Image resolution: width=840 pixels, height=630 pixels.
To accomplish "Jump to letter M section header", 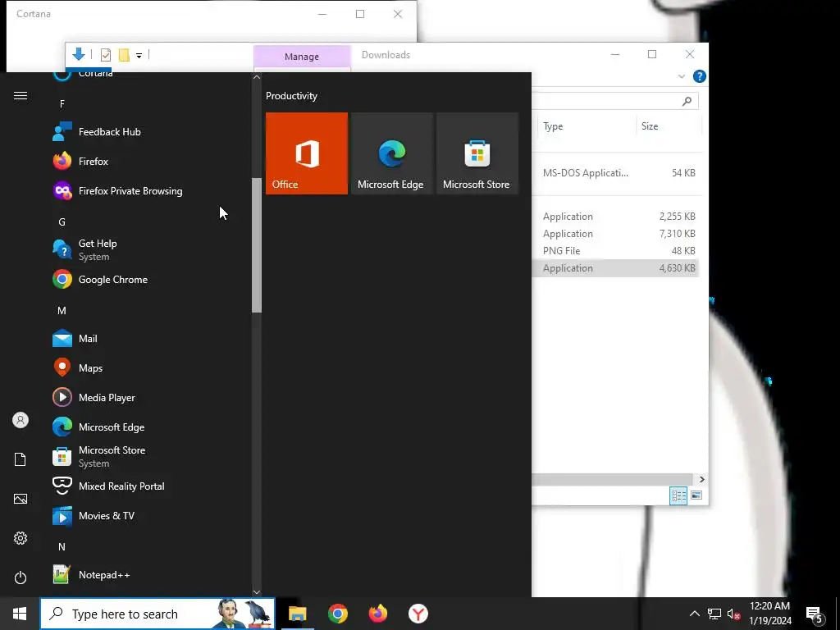I will 62,311.
